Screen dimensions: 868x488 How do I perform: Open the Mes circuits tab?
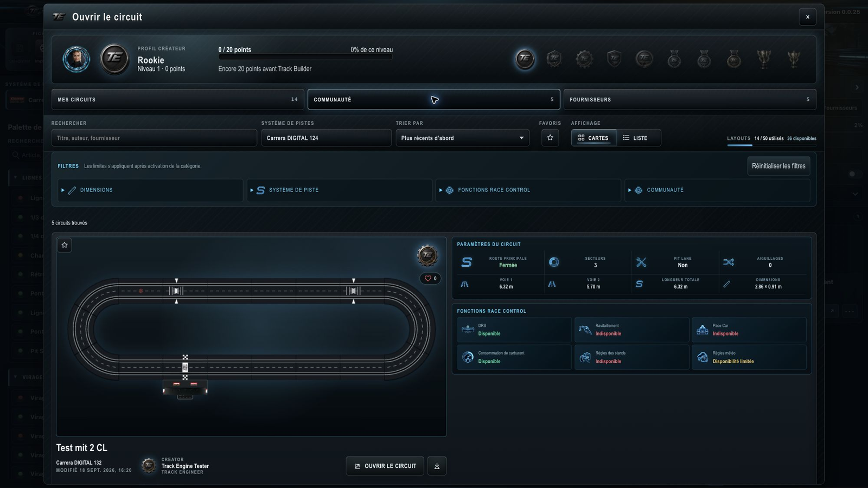click(x=178, y=100)
